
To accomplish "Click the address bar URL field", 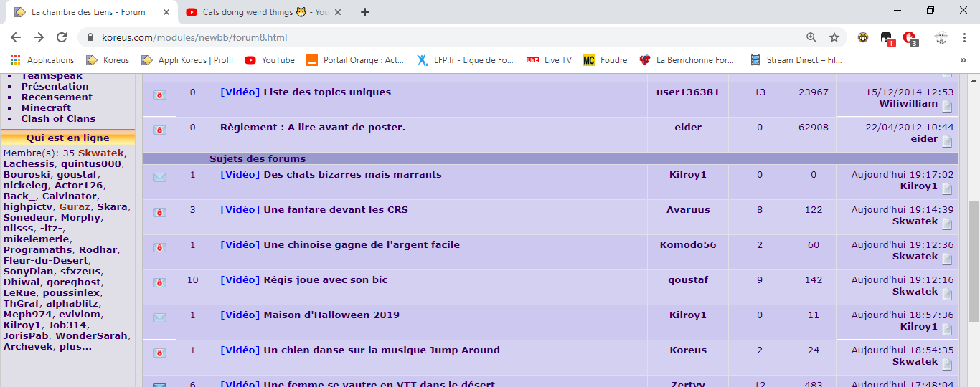I will pos(430,37).
